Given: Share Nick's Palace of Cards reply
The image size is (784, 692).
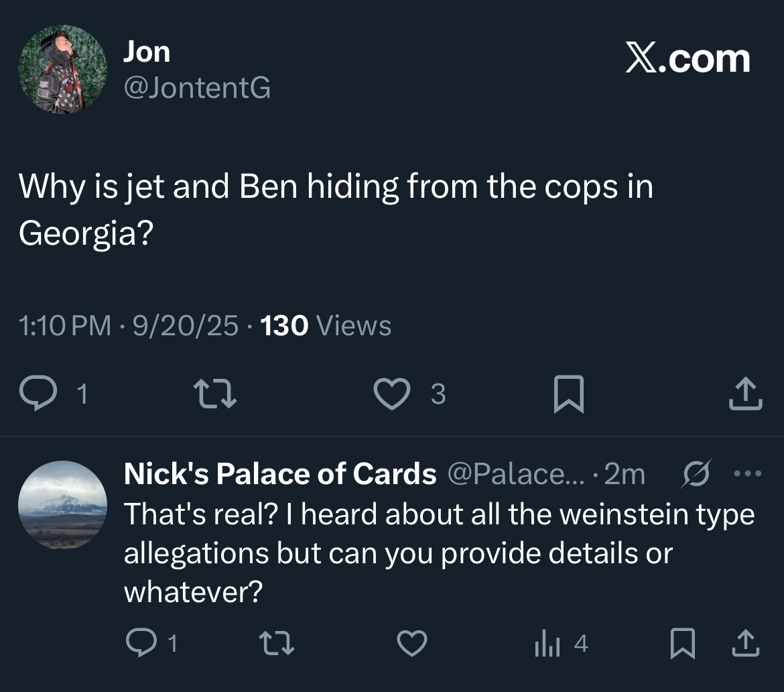Looking at the screenshot, I should 746,644.
